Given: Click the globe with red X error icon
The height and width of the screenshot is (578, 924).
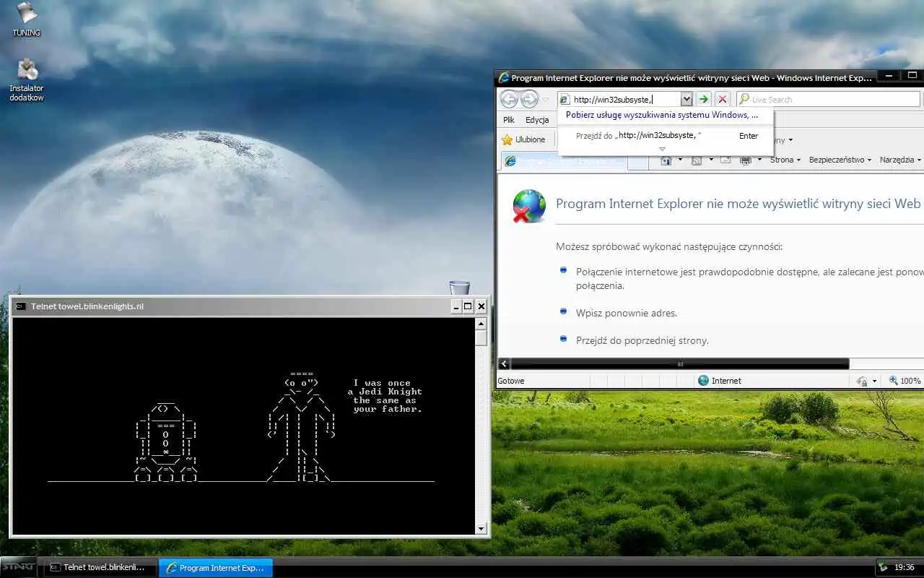Looking at the screenshot, I should (x=529, y=206).
